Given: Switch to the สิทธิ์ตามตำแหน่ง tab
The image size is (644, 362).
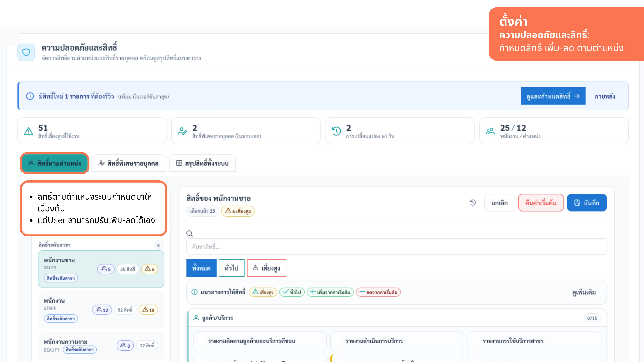Looking at the screenshot, I should [55, 163].
